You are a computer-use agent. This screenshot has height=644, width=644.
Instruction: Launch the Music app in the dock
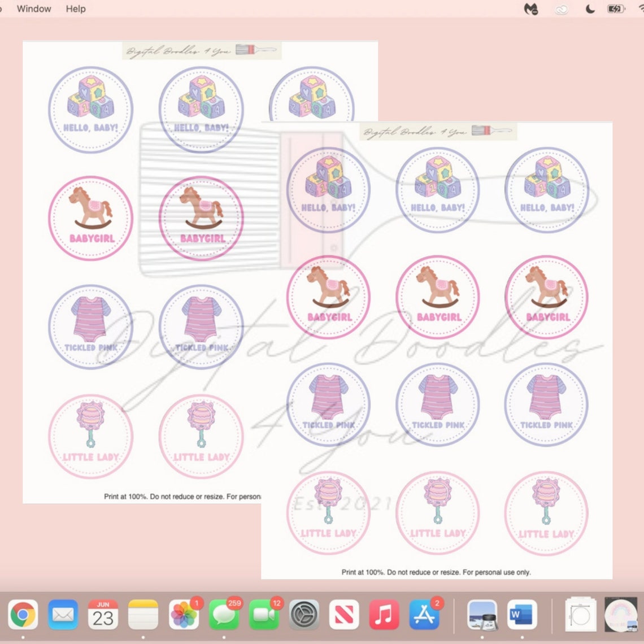pos(385,615)
